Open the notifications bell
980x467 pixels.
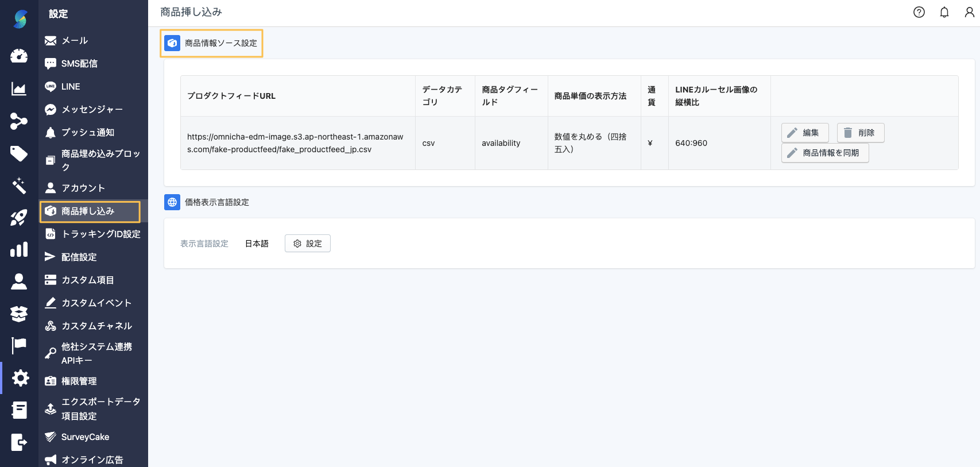(944, 12)
